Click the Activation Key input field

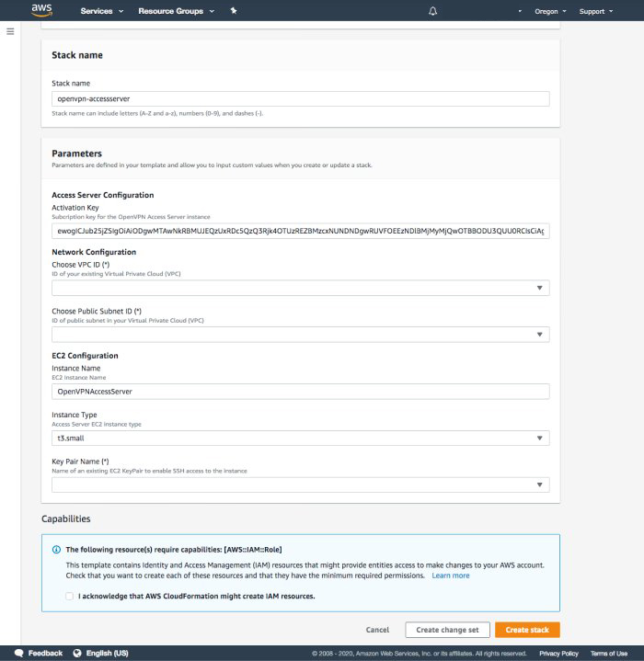pyautogui.click(x=301, y=231)
